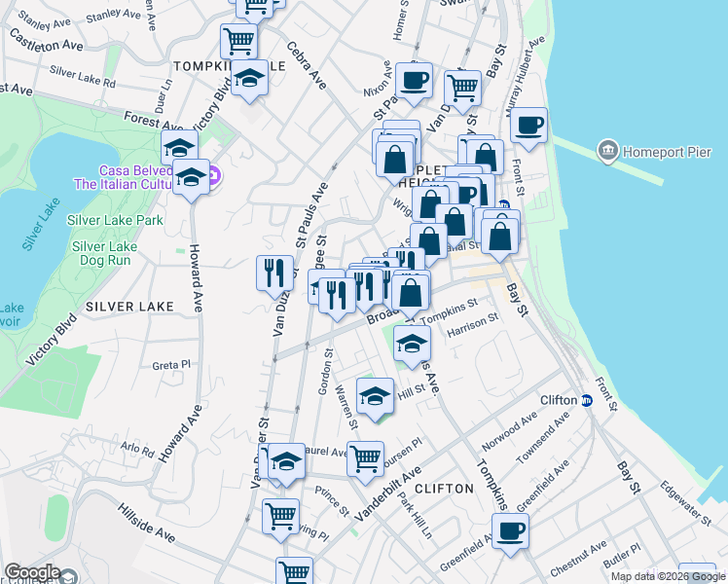Click the Townsend Ave label
The image size is (728, 584).
pos(543,438)
